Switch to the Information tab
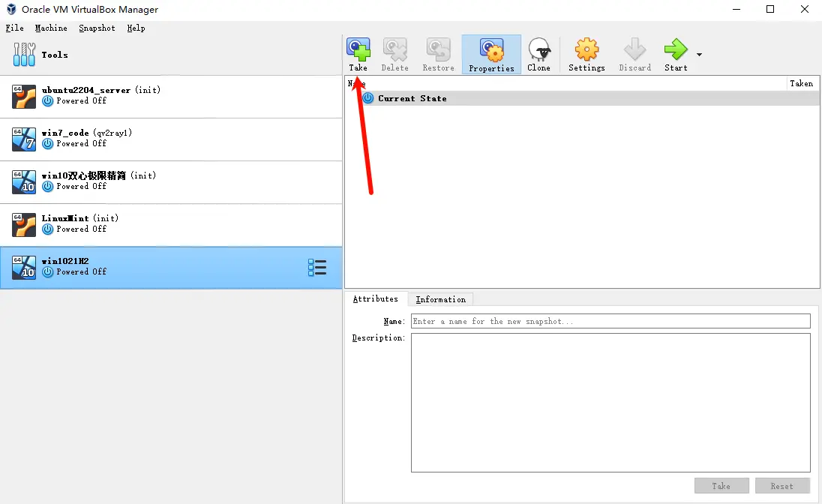Image resolution: width=822 pixels, height=504 pixels. point(440,299)
